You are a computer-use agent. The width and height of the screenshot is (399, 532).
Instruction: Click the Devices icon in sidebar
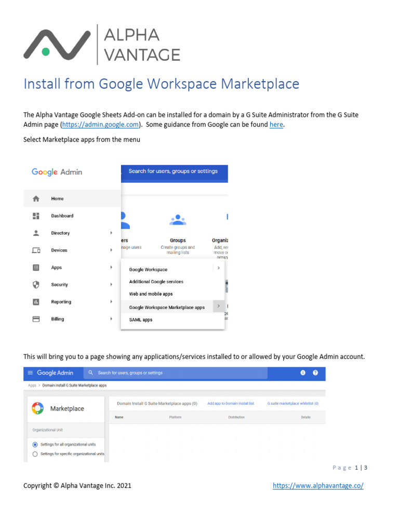pos(36,250)
